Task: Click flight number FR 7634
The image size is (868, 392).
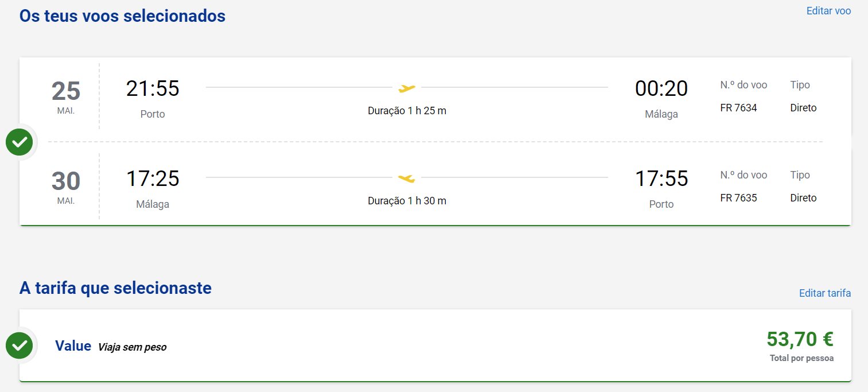Action: (738, 107)
